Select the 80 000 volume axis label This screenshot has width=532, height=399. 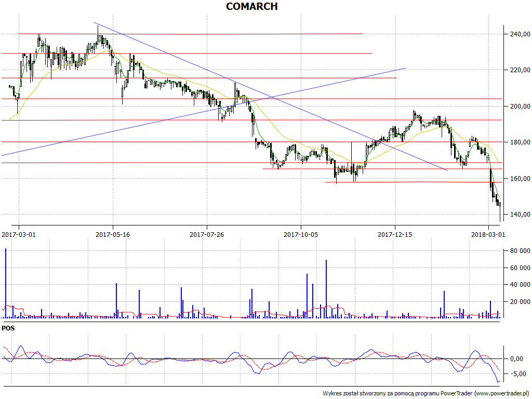520,251
